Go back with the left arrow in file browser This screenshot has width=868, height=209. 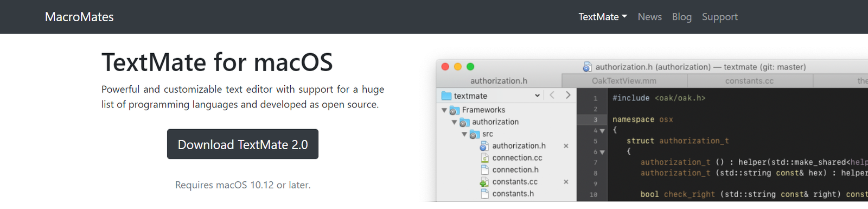coord(552,95)
